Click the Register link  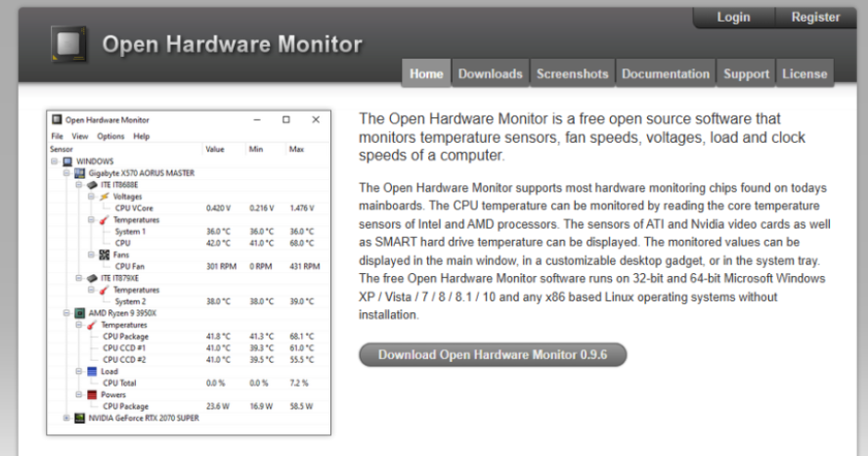[x=815, y=18]
